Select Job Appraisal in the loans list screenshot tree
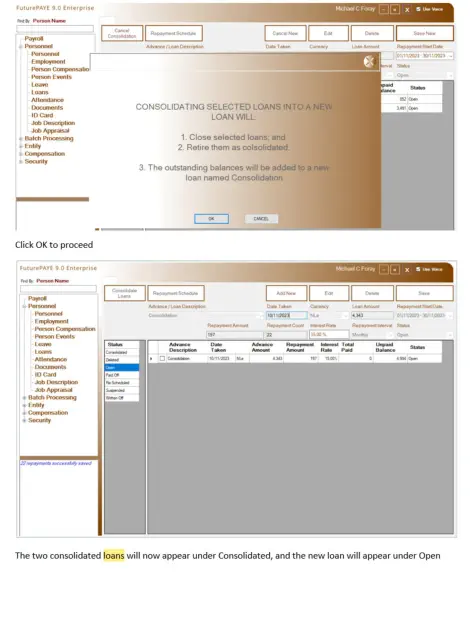The width and height of the screenshot is (470, 628). point(54,390)
